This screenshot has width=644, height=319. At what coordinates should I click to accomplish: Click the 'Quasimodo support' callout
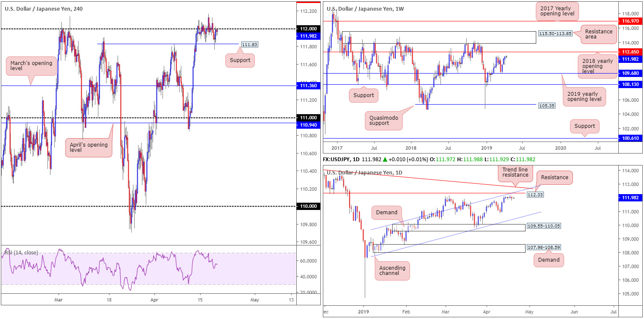click(x=383, y=120)
